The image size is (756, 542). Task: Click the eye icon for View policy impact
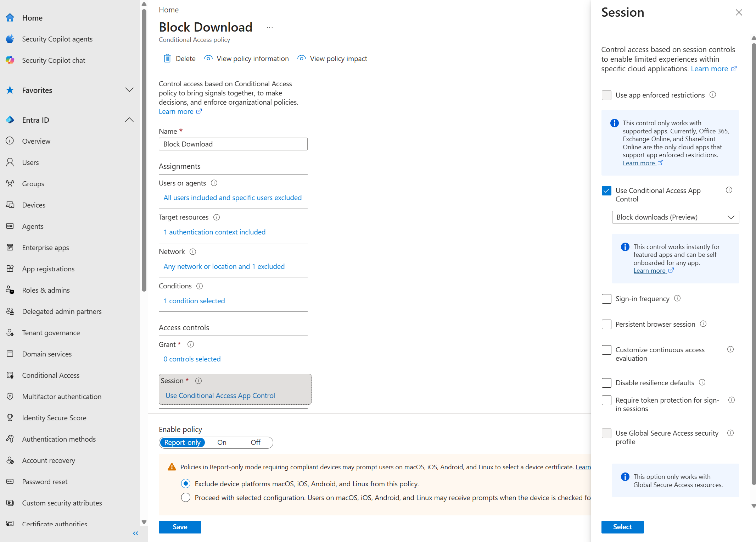(x=302, y=58)
